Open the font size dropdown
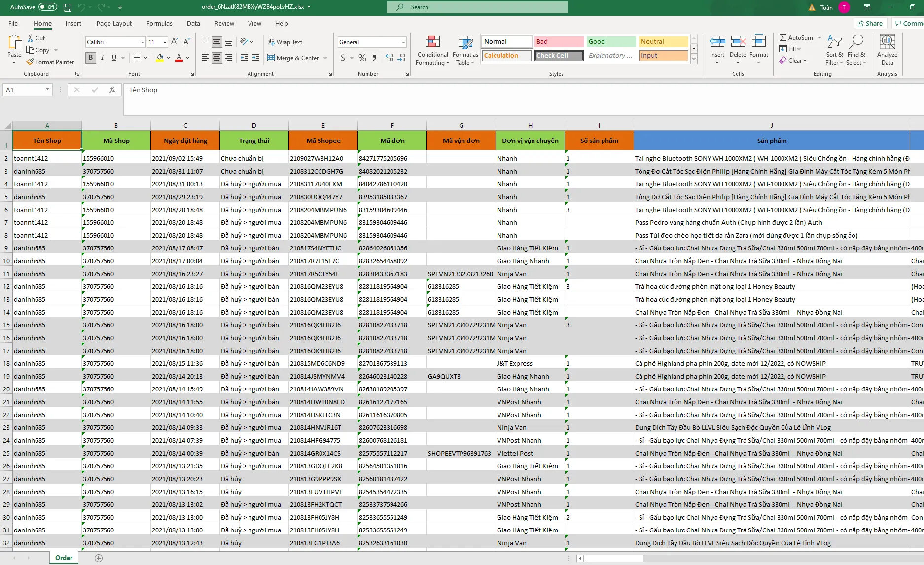Image resolution: width=924 pixels, height=565 pixels. pos(165,42)
